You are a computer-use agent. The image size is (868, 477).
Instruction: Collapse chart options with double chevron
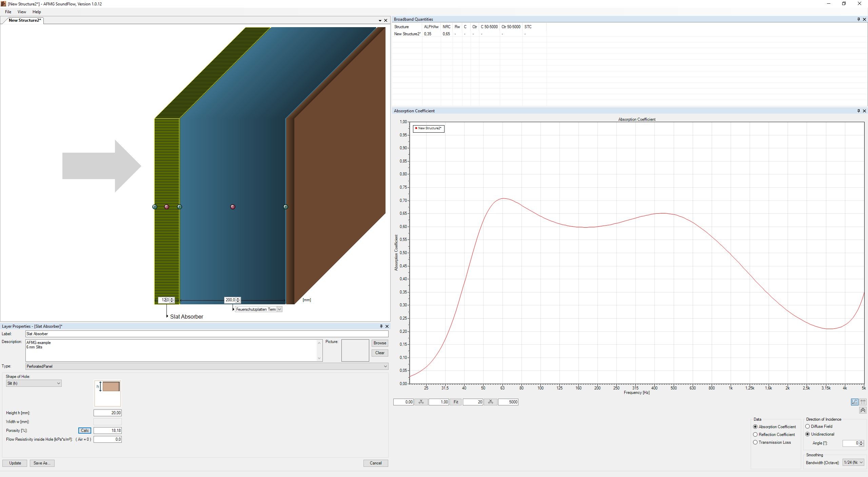coord(863,411)
